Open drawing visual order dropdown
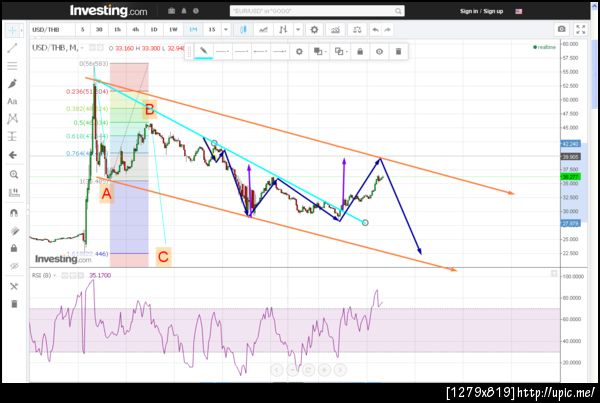 point(319,51)
